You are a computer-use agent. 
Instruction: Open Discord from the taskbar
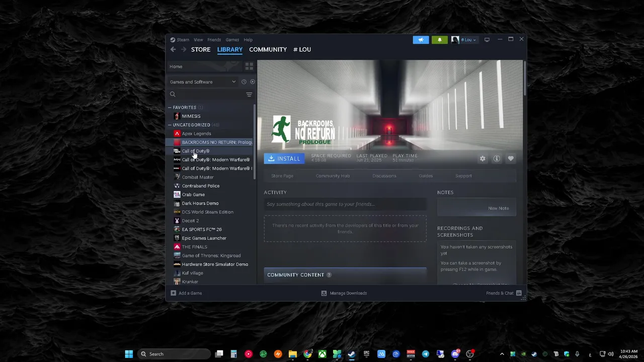[455, 354]
